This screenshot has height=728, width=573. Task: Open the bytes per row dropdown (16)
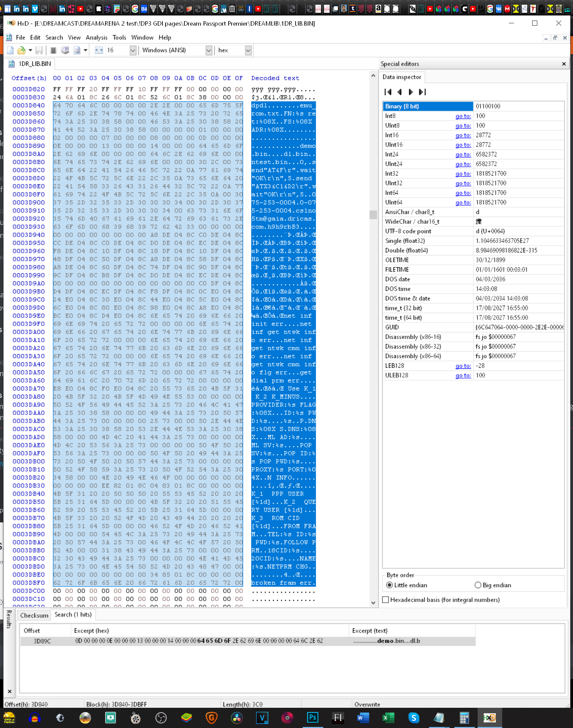(133, 50)
